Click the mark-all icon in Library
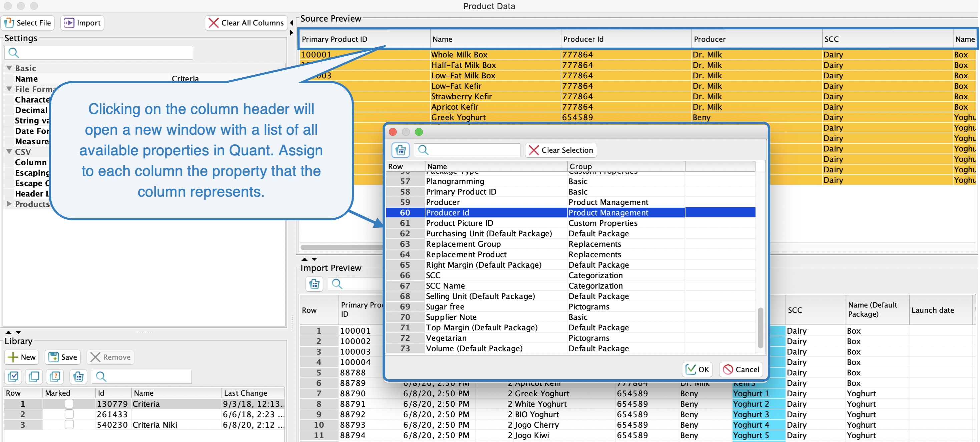Screen dimensions: 980x442 pos(13,377)
